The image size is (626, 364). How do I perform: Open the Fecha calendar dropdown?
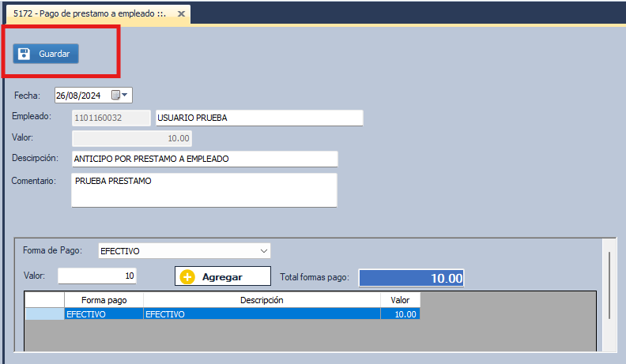point(125,96)
